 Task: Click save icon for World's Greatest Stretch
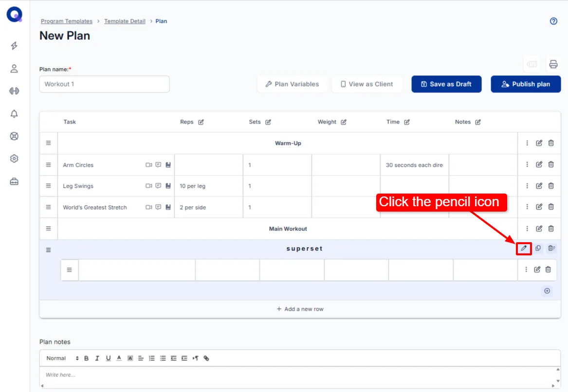tap(168, 207)
